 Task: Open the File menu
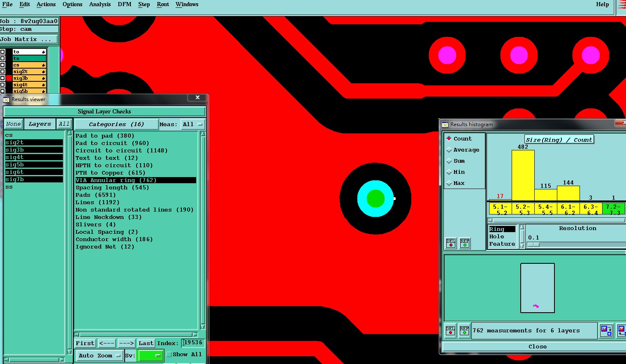(7, 4)
